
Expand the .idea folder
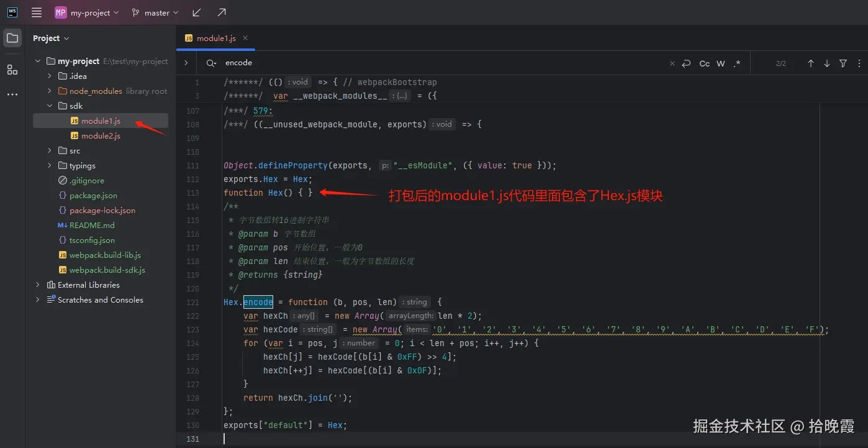click(x=50, y=76)
